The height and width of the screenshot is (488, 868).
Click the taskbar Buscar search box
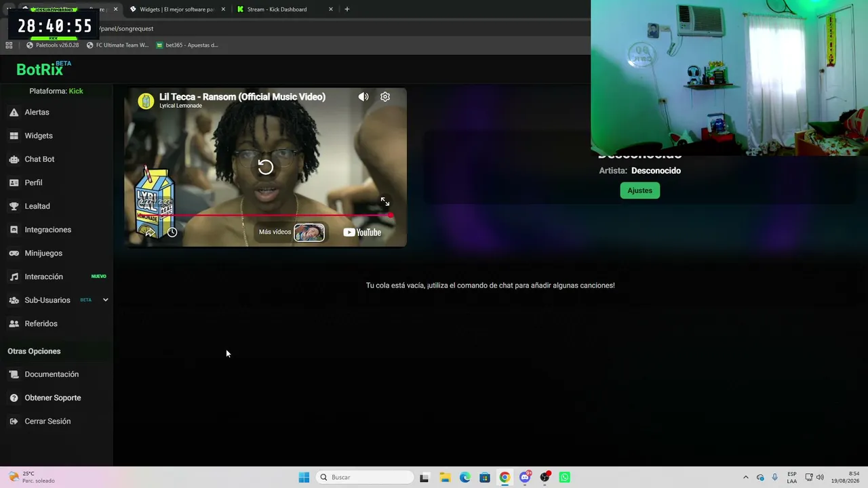click(x=365, y=477)
